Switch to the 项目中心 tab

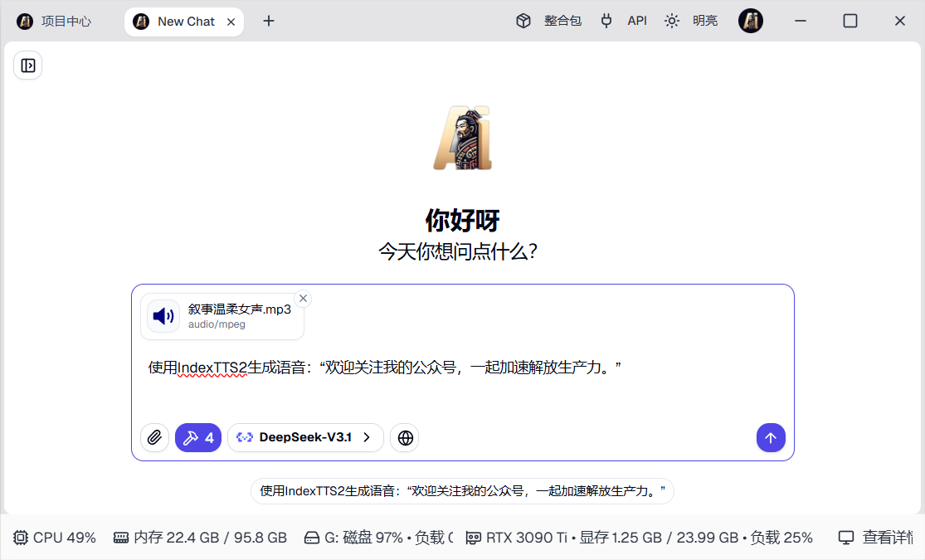point(56,22)
